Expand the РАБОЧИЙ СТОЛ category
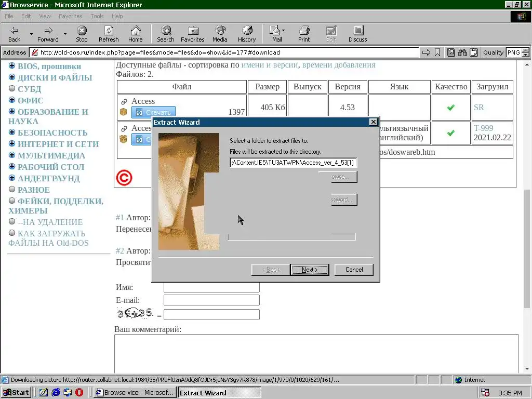 (x=12, y=166)
